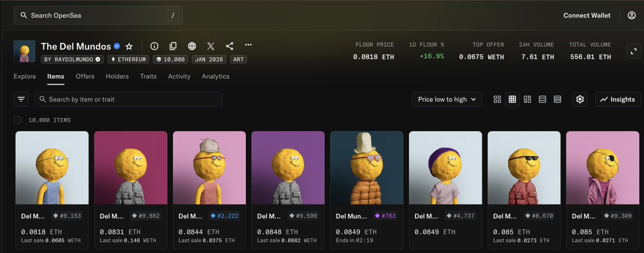Open NFT #8,670 thumbnail
The height and width of the screenshot is (253, 644).
point(524,168)
